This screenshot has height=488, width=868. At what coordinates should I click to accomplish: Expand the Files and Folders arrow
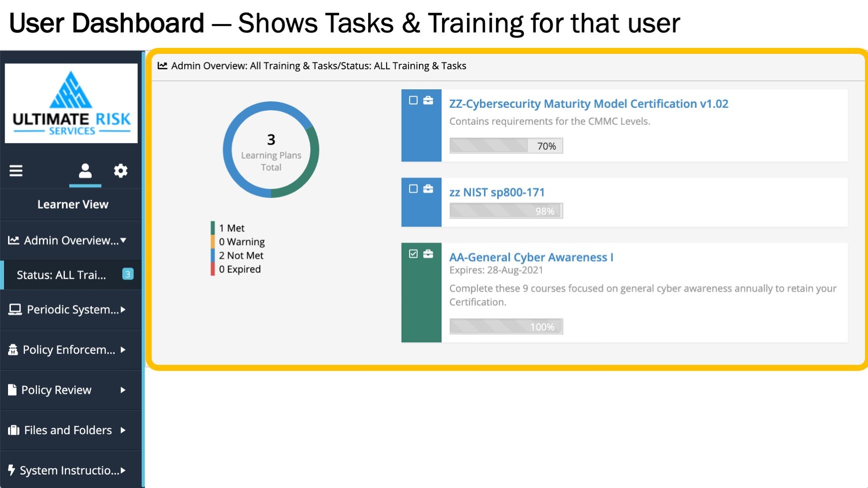pyautogui.click(x=123, y=430)
